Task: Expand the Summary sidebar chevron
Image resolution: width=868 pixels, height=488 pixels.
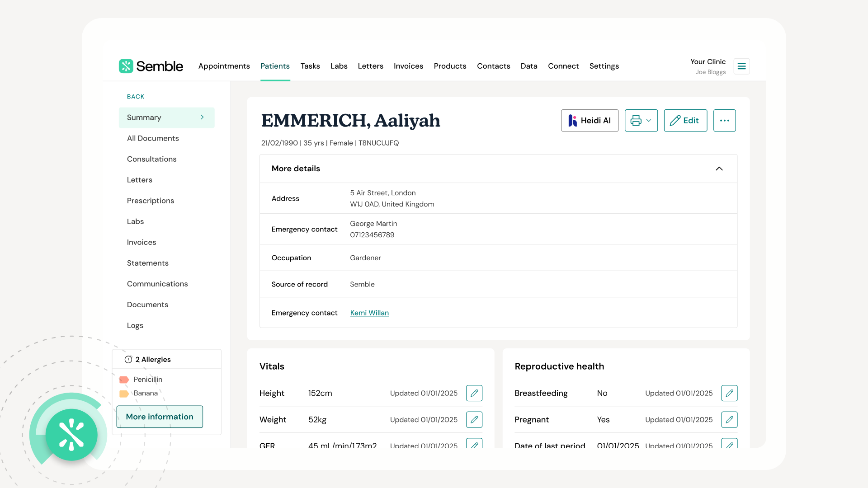Action: (x=202, y=117)
